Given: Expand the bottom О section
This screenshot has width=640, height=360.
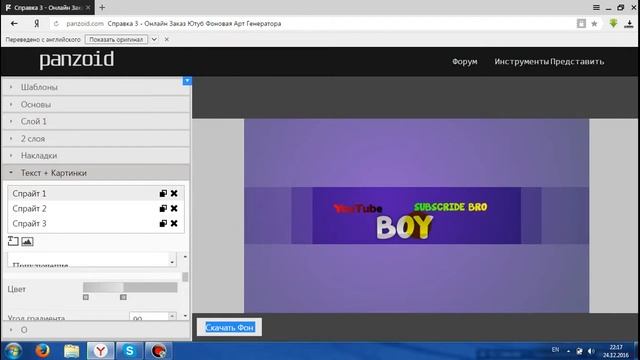Looking at the screenshot, I should 96,330.
